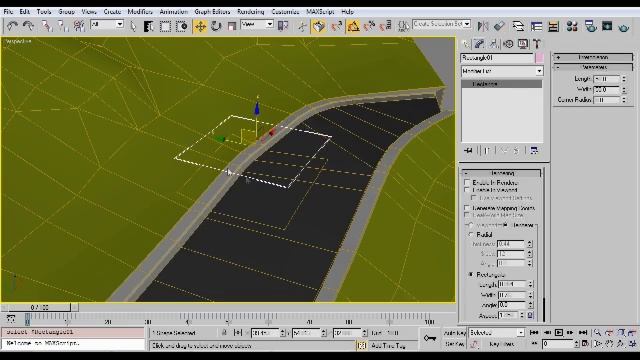Click the Mirror tool icon

[x=483, y=27]
